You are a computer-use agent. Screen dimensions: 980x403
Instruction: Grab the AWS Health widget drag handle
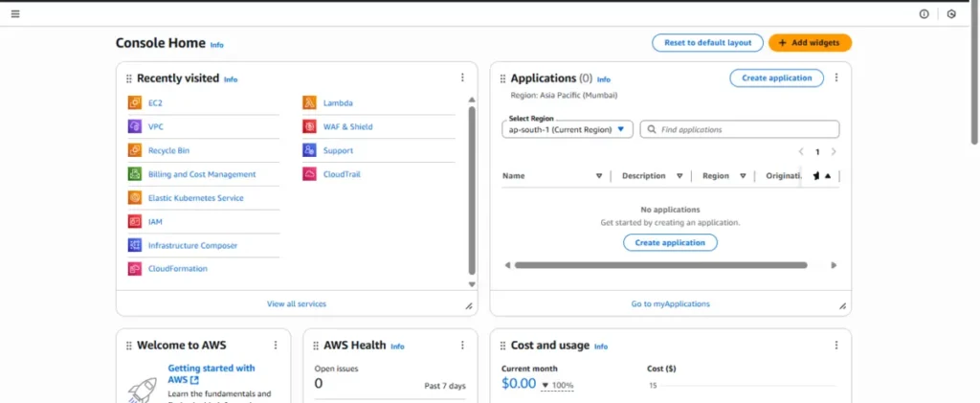(x=316, y=346)
